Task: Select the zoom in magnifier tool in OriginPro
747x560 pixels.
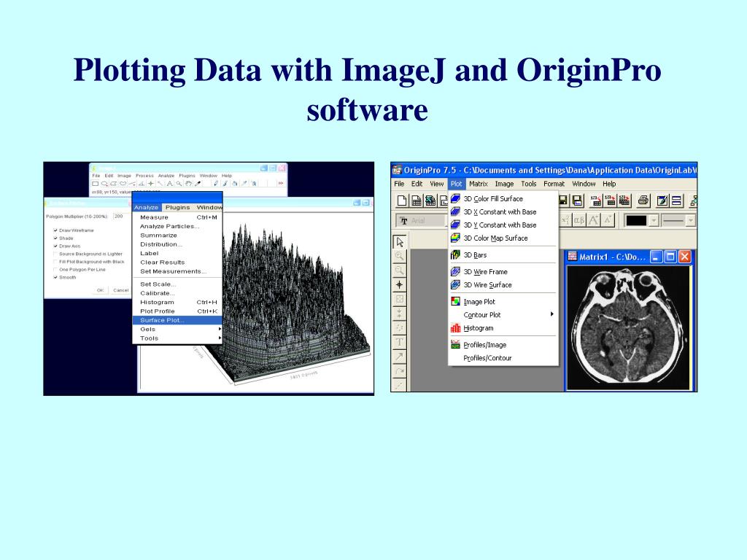Action: 399,256
